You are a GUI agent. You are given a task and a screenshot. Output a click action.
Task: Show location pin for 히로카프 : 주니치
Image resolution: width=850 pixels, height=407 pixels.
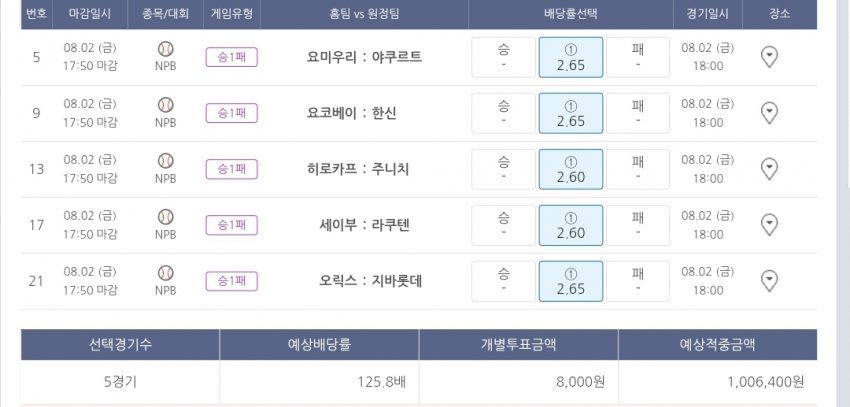tap(769, 168)
